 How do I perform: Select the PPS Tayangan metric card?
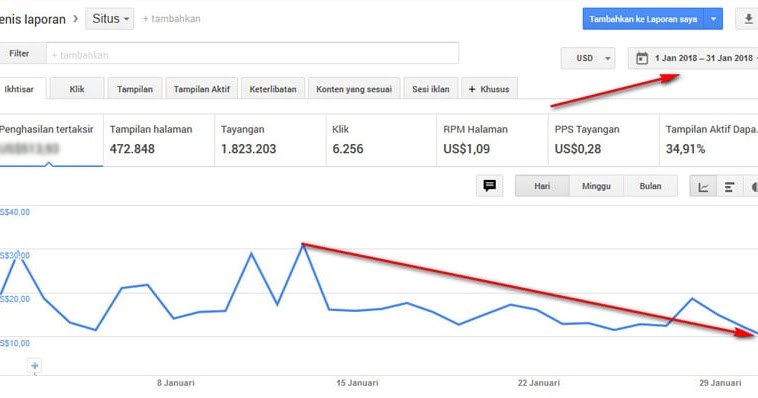603,140
